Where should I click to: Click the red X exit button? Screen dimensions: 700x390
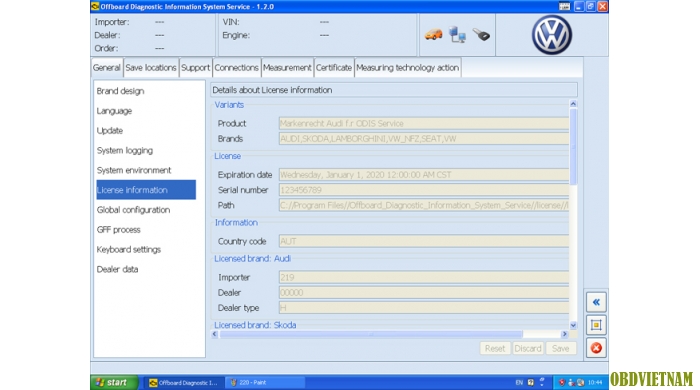596,348
